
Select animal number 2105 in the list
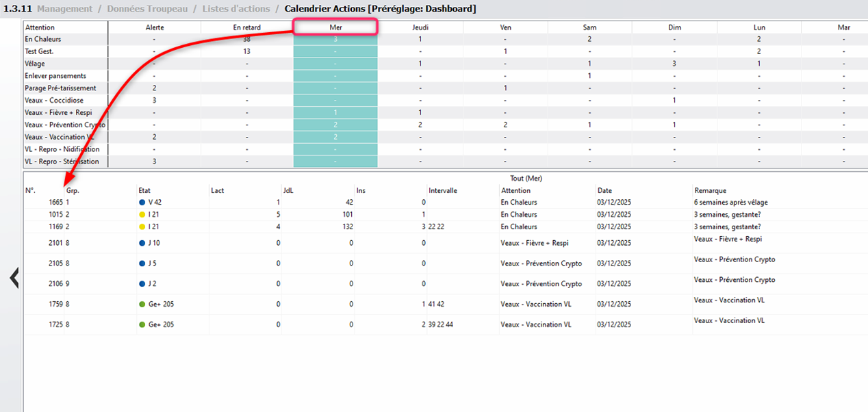click(x=55, y=263)
